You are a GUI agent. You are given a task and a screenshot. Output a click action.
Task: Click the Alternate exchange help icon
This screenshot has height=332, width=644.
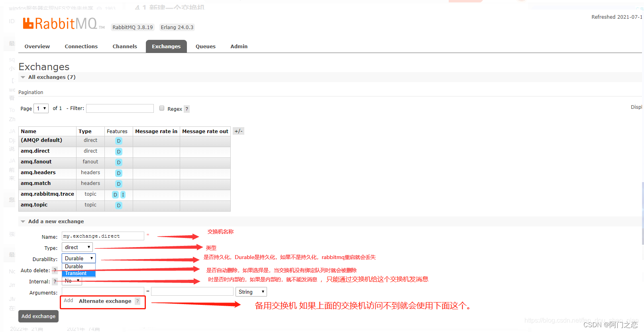pos(137,301)
